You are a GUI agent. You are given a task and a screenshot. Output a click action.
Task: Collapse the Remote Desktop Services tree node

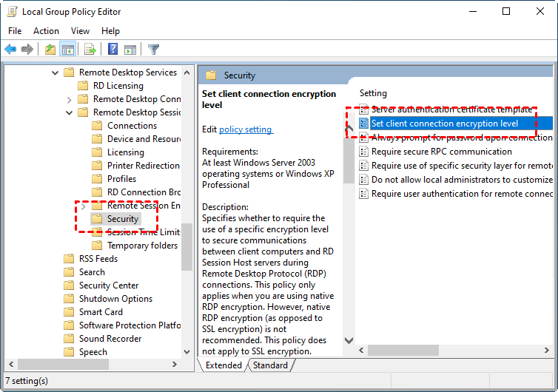(x=56, y=72)
